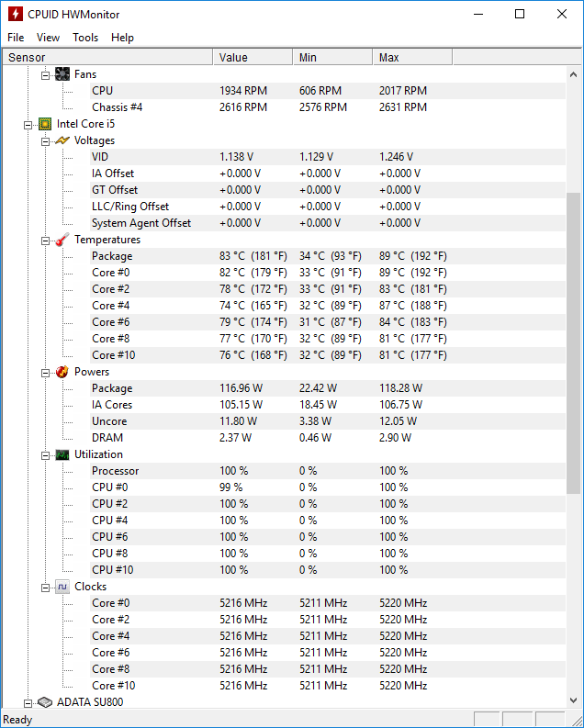Screen dimensions: 584x728
Task: Click the Clocks waveform icon
Action: (x=62, y=587)
